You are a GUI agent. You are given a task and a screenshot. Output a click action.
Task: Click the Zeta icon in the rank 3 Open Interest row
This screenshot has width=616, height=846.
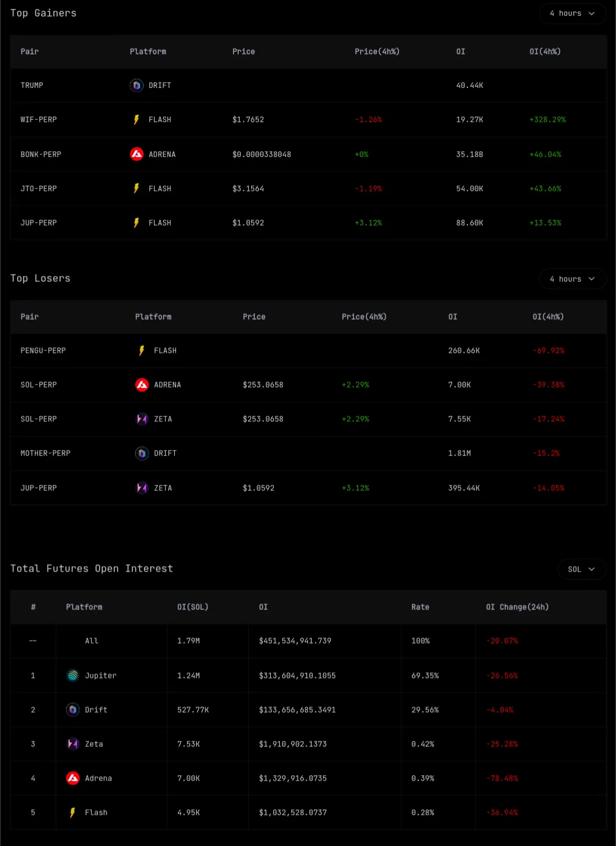click(73, 744)
